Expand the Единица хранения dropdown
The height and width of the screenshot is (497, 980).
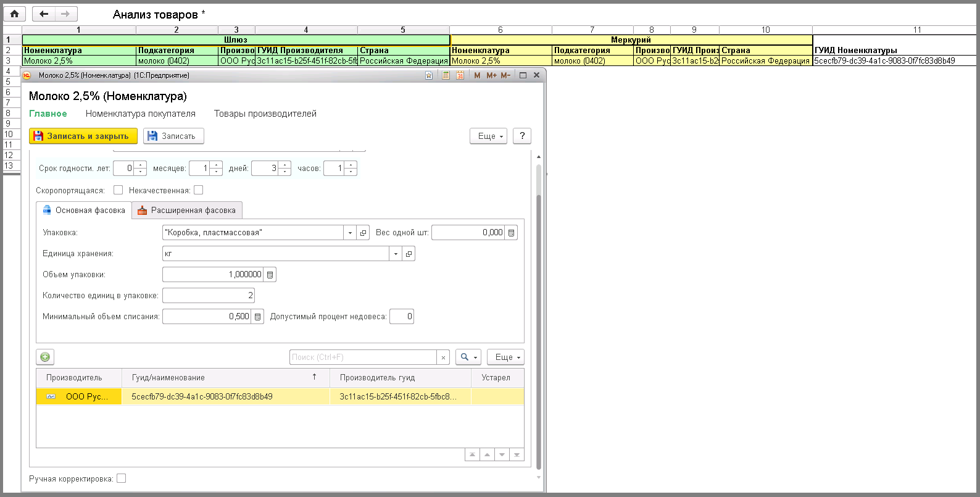396,254
